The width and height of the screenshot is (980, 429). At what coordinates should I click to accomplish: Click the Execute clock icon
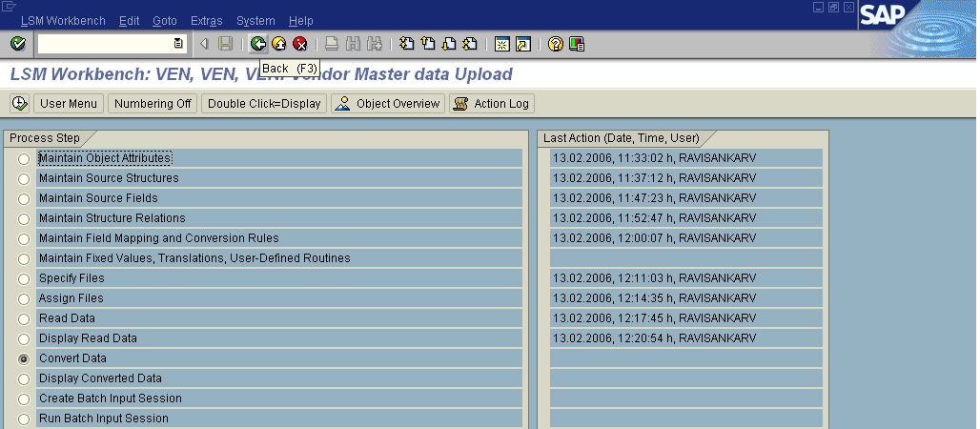19,104
